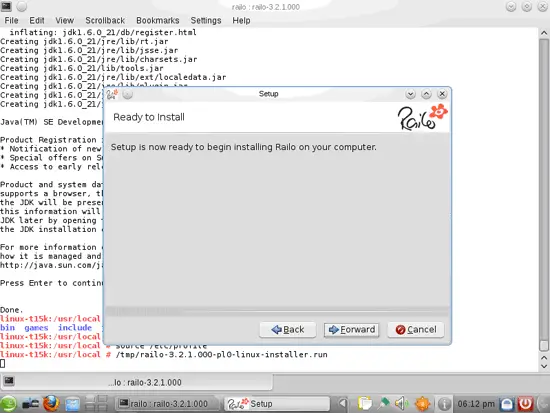
Task: Click the round button beside the Konsole title icon
Action: (21, 6)
